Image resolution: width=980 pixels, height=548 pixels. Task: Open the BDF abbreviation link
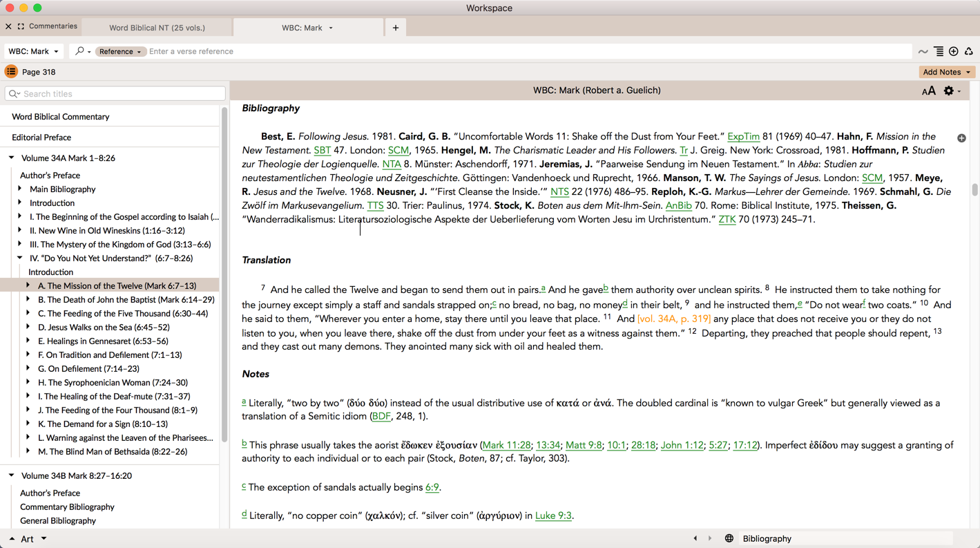381,417
